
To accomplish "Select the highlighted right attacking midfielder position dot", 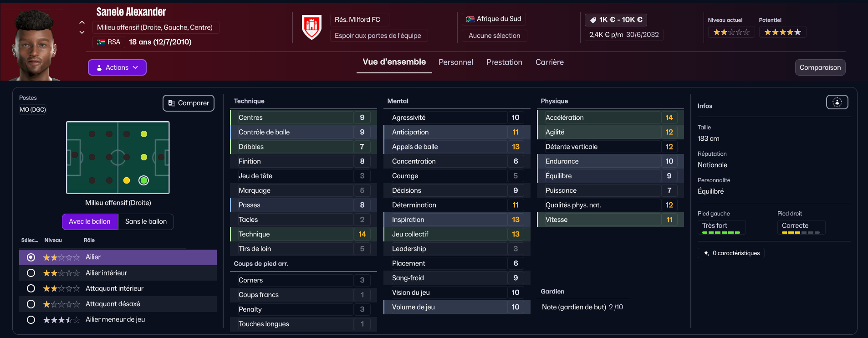I will tap(143, 180).
